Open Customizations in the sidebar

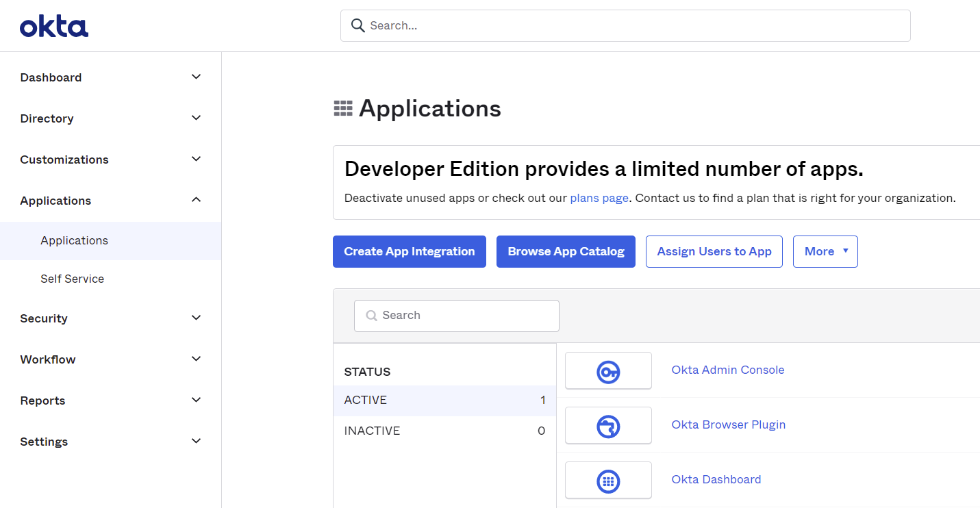click(64, 160)
